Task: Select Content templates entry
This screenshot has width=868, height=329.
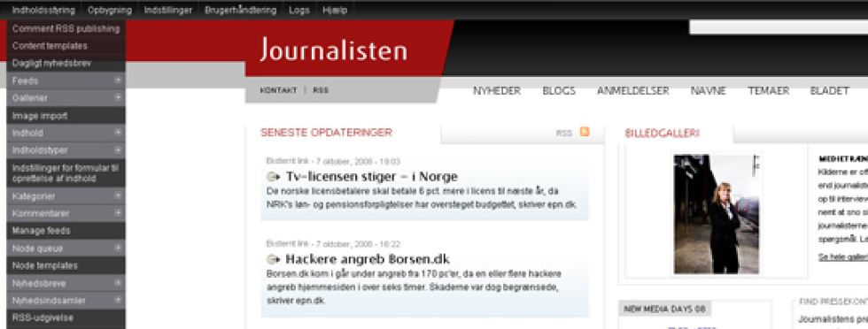Action: pyautogui.click(x=66, y=46)
